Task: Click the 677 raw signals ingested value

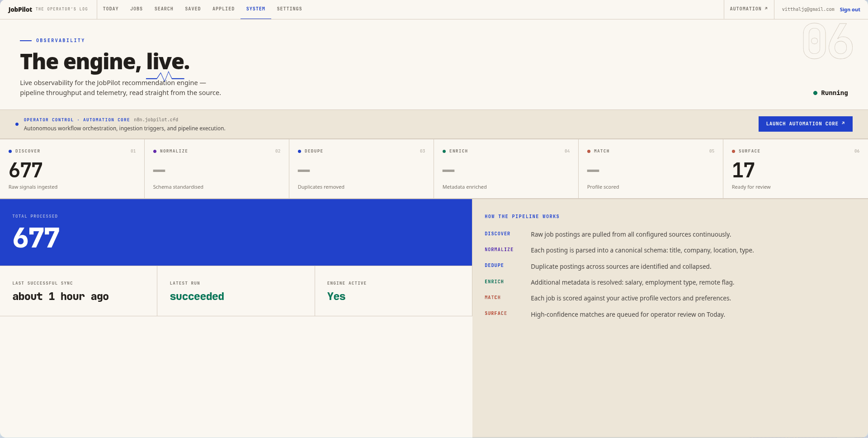Action: pos(26,171)
